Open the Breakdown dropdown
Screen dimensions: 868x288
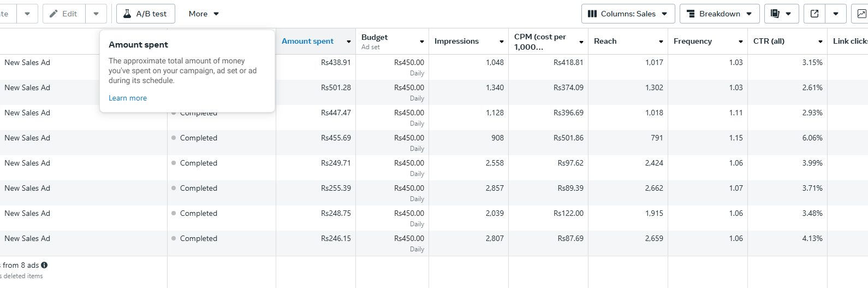coord(719,14)
